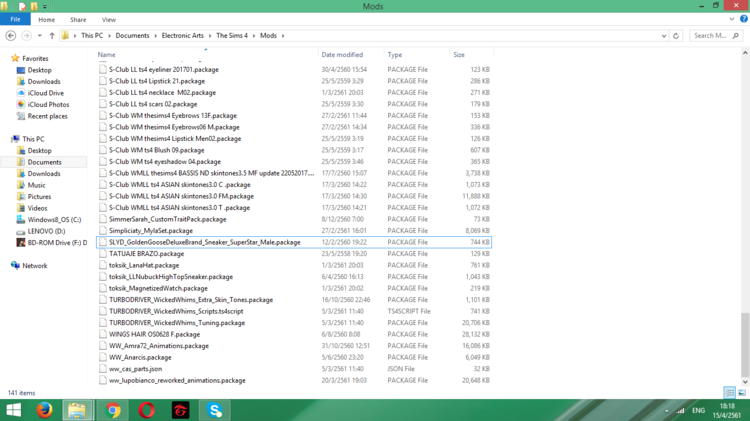Open Google Chrome from taskbar
The image size is (750, 421).
coord(113,410)
